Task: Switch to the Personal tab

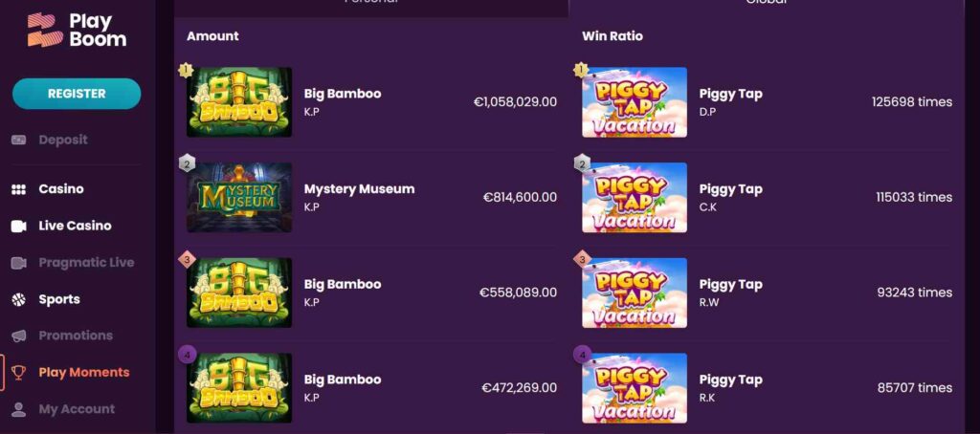Action: [x=371, y=5]
